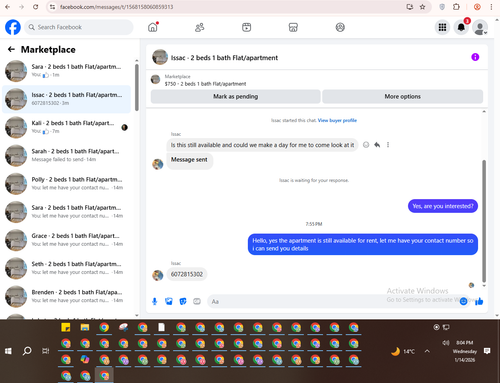Send a thumbs-up like
Screen dimensions: 500x383
(479, 301)
